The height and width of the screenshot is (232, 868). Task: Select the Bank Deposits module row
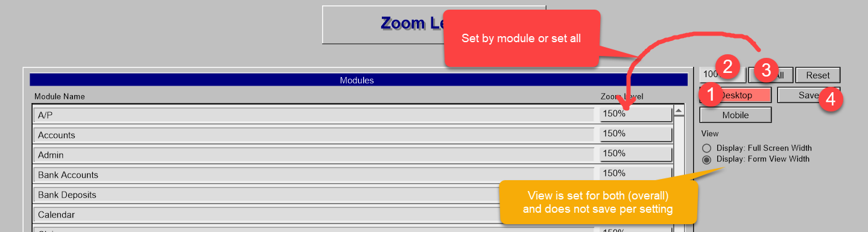pyautogui.click(x=314, y=195)
